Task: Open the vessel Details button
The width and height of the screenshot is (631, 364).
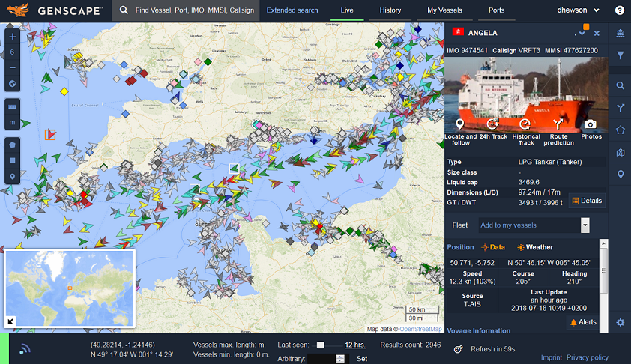Action: 587,201
